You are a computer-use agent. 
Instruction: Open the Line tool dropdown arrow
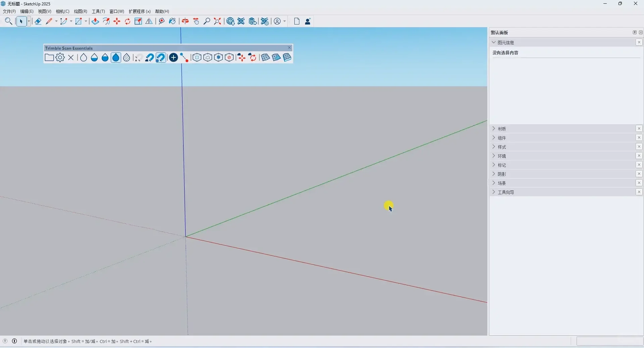coord(56,21)
